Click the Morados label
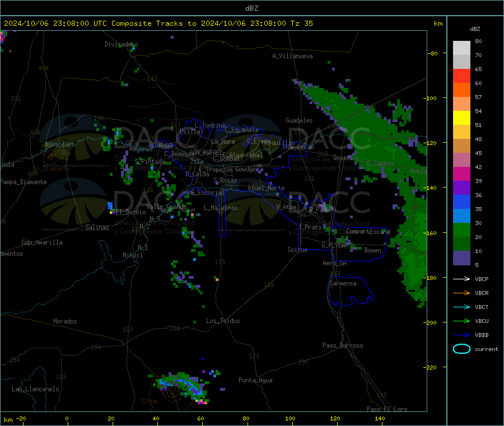 [65, 321]
